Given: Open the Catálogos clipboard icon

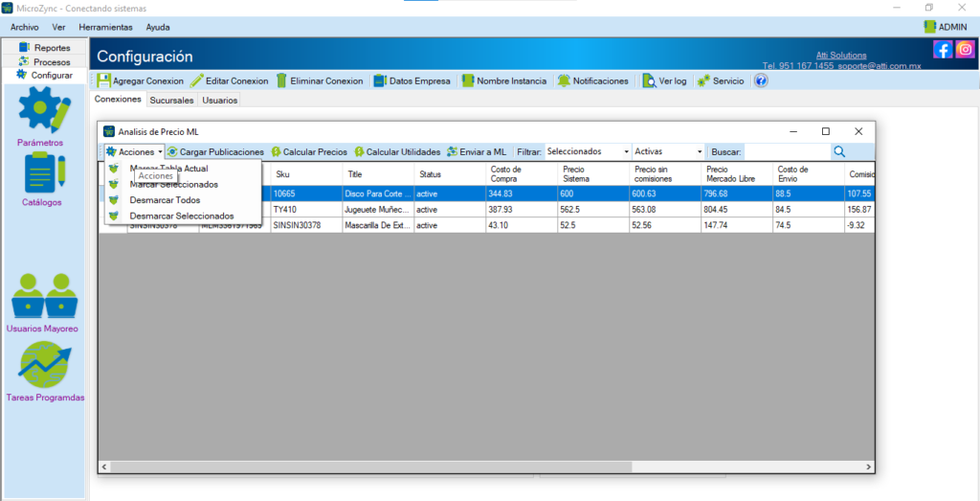Looking at the screenshot, I should (44, 172).
